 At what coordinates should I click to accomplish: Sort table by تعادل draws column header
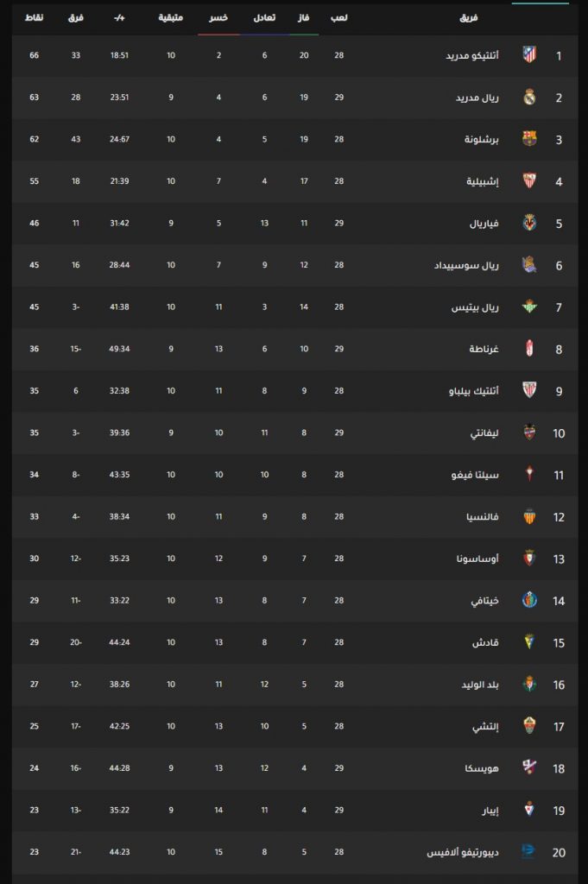tap(264, 17)
